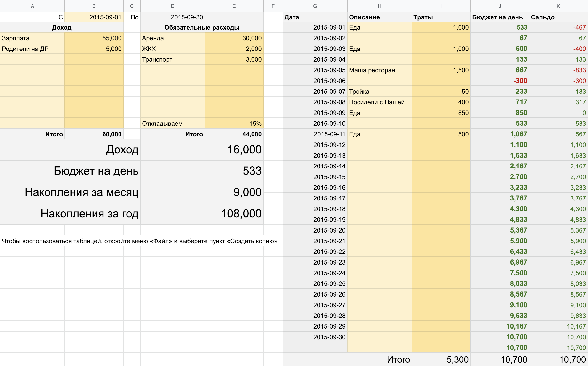The image size is (588, 366).
Task: Select the Родители на ДР label cell
Action: pyautogui.click(x=32, y=49)
